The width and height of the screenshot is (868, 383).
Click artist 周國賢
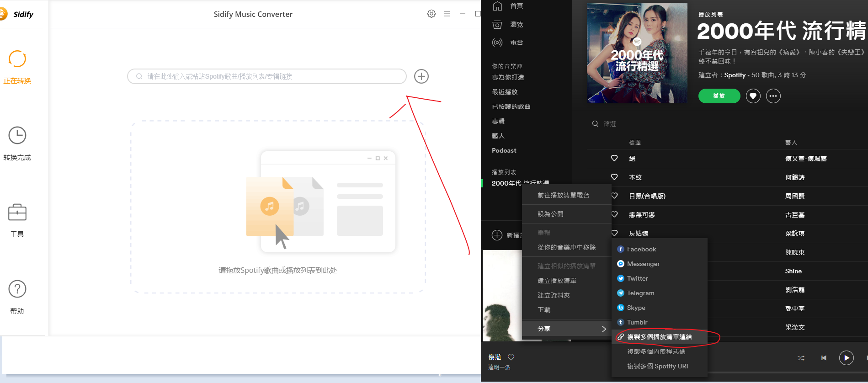(795, 196)
